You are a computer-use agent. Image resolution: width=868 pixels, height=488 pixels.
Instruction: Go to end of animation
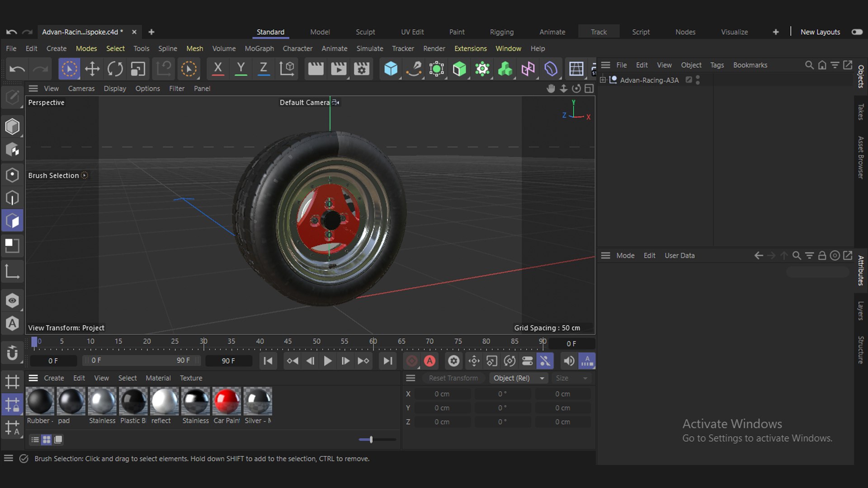[387, 361]
